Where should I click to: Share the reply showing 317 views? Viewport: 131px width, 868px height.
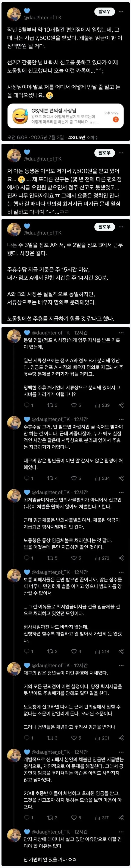[121, 818]
